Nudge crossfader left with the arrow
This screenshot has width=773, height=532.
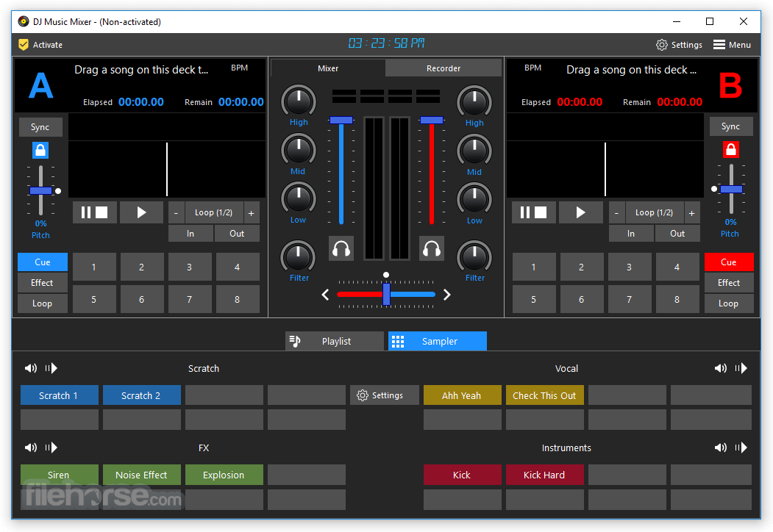(x=325, y=295)
